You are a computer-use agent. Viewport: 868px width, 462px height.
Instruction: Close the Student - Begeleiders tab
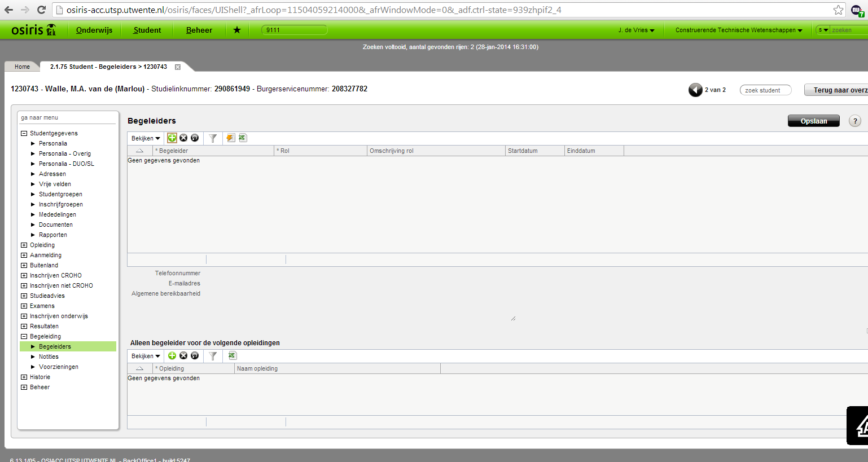[x=178, y=67]
